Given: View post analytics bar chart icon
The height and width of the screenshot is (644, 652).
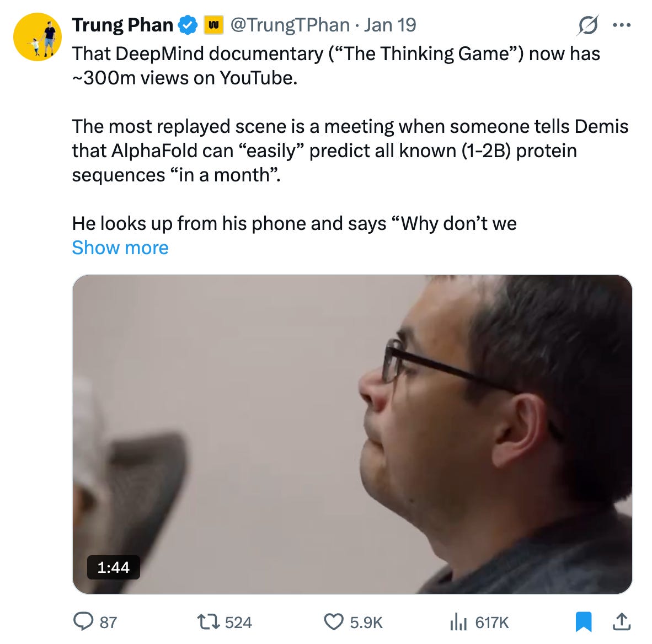Looking at the screenshot, I should [x=458, y=622].
